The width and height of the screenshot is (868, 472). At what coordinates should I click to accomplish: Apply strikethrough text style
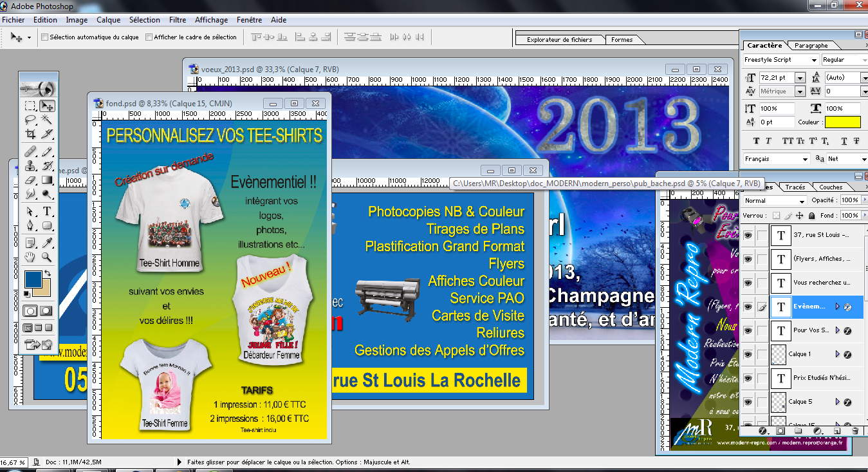(x=856, y=141)
